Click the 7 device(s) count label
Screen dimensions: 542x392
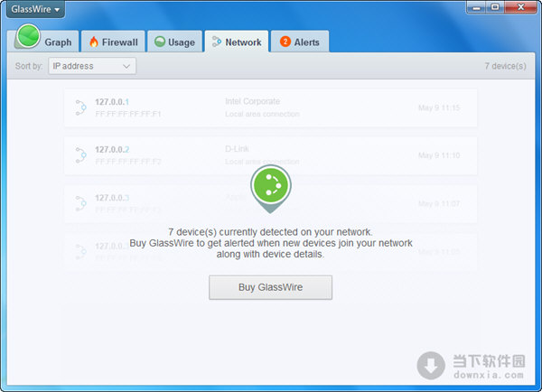(x=505, y=66)
